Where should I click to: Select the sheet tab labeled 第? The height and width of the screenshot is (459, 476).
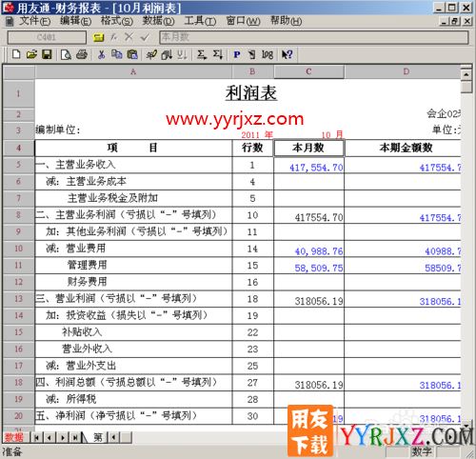click(x=97, y=438)
